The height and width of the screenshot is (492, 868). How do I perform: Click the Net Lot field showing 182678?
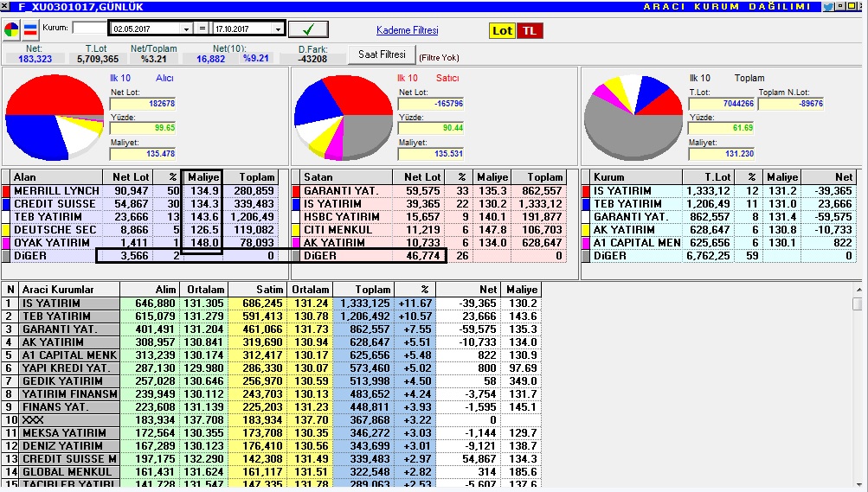point(143,104)
